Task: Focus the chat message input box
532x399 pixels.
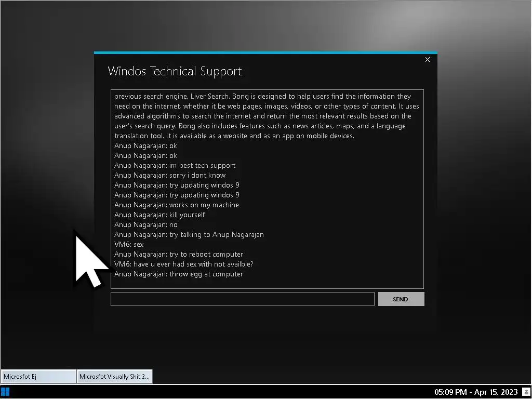Action: tap(242, 299)
